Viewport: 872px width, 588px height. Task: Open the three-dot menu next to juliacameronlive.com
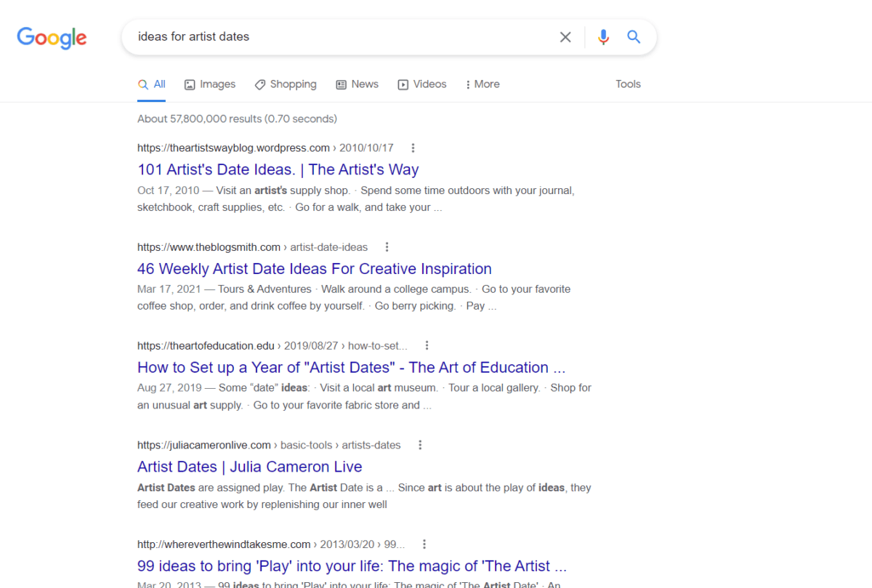click(420, 444)
